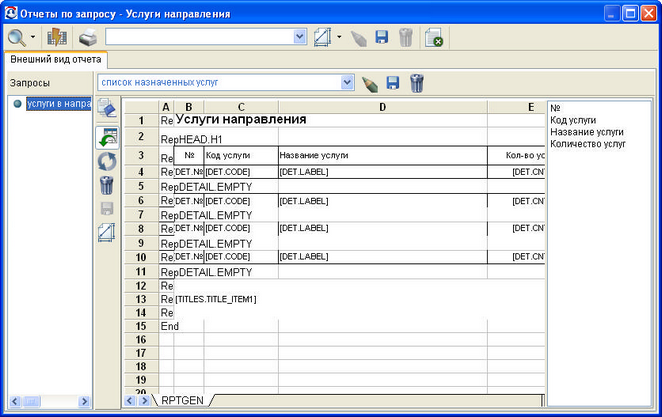Open the список назначенных услуг dropdown

tap(347, 82)
